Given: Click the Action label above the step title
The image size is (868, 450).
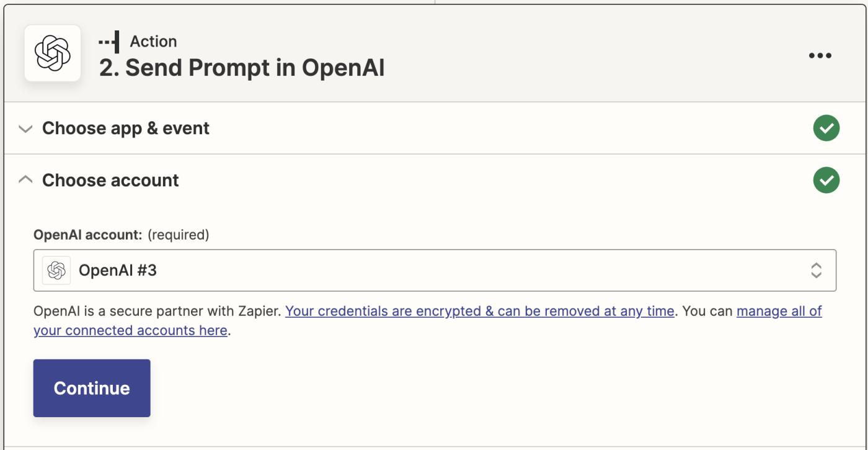Looking at the screenshot, I should coord(153,42).
